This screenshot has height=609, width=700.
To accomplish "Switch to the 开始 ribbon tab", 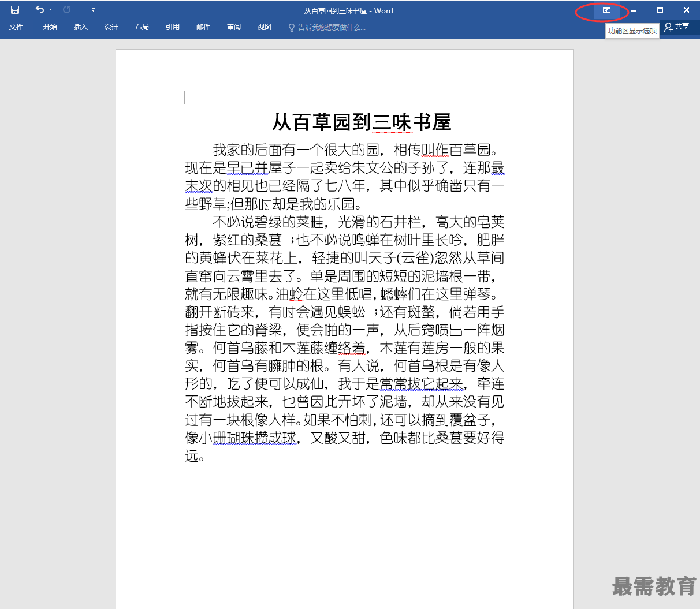I will pyautogui.click(x=50, y=27).
